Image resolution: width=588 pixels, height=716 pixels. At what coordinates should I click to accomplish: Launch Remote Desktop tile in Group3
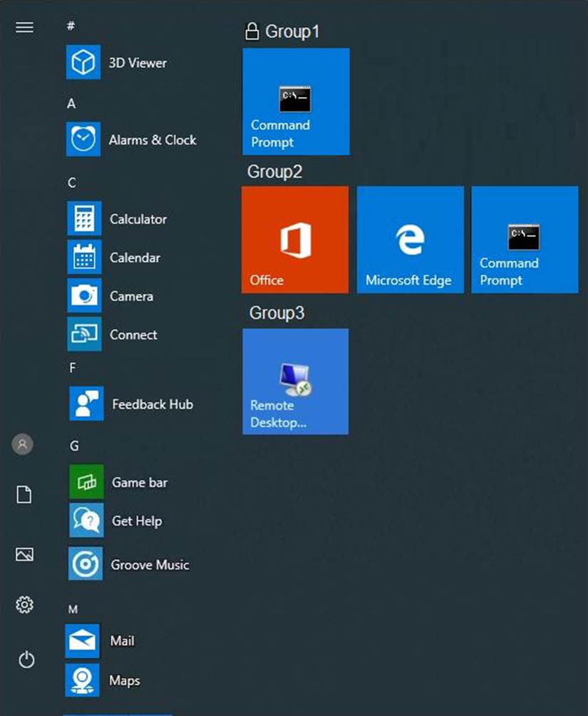[295, 382]
